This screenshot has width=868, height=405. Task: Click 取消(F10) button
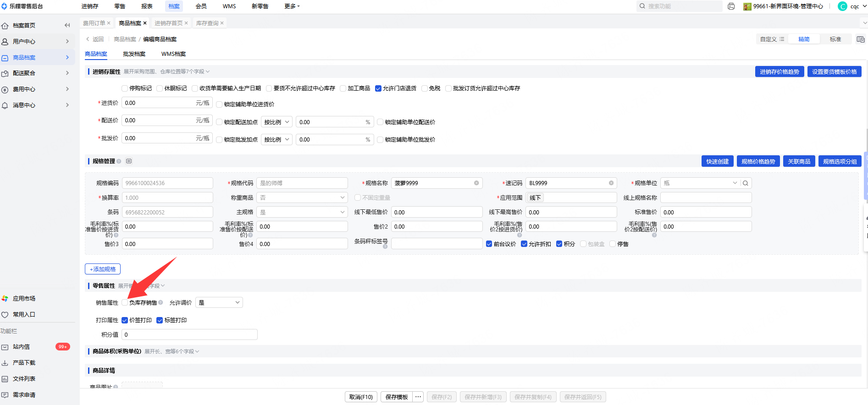point(361,397)
